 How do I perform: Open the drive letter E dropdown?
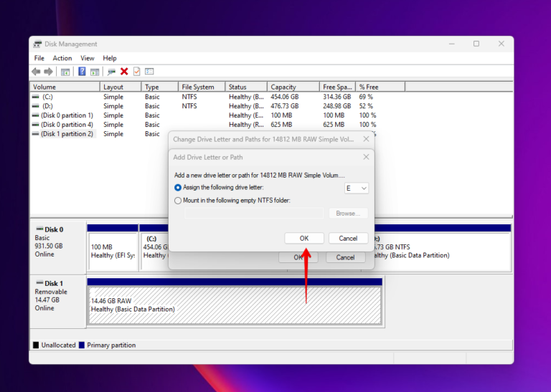point(357,188)
